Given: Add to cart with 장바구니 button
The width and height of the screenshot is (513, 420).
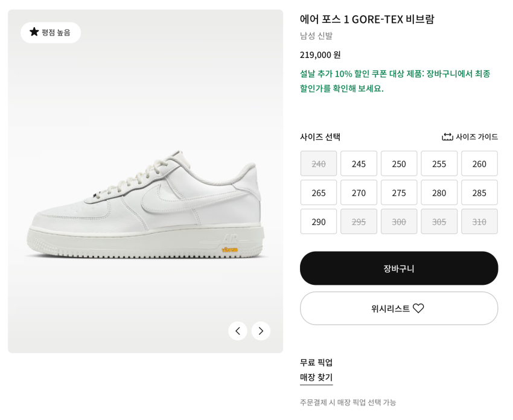Looking at the screenshot, I should pos(399,269).
